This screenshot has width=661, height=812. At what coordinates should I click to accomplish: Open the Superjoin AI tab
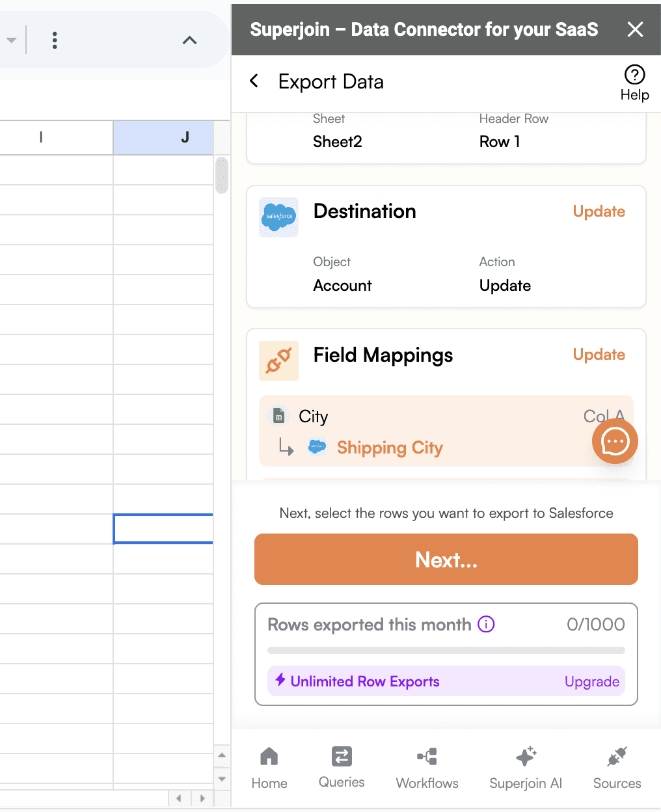(x=526, y=768)
